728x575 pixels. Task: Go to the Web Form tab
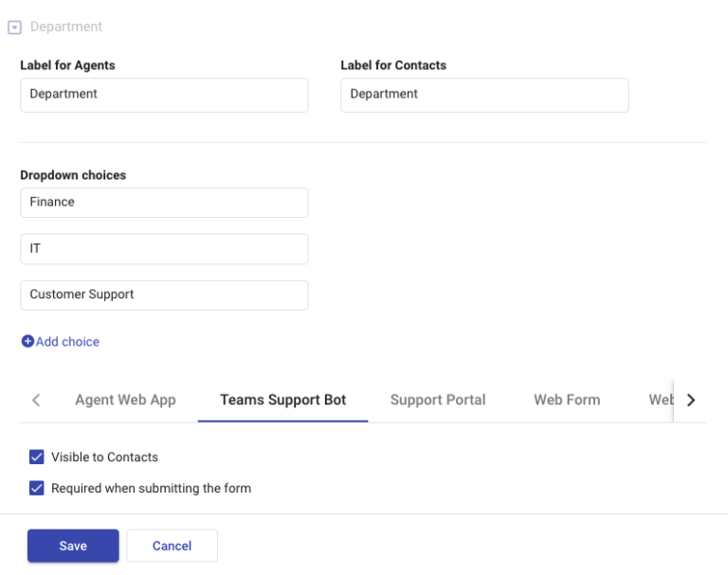pyautogui.click(x=567, y=400)
